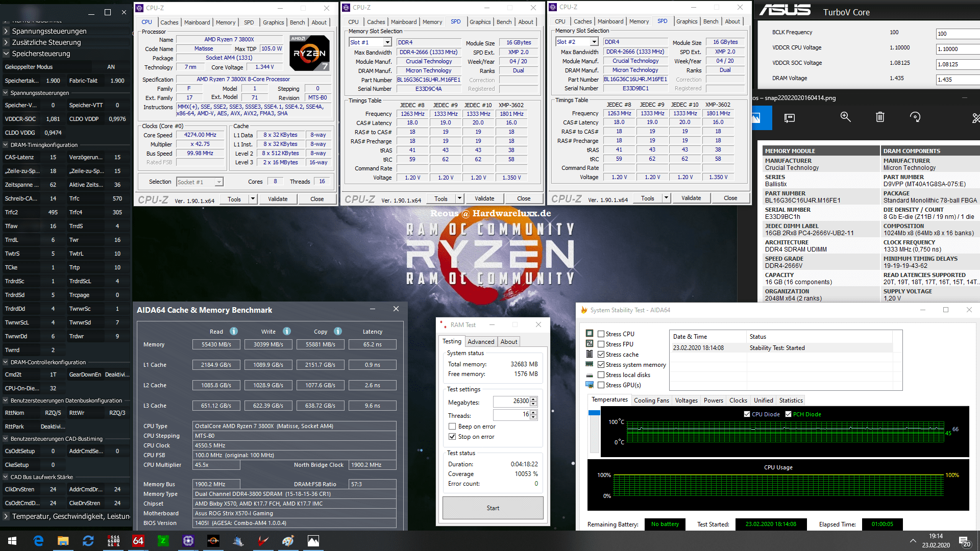Open Windows Start menu
This screenshot has width=980, height=551.
click(x=12, y=541)
